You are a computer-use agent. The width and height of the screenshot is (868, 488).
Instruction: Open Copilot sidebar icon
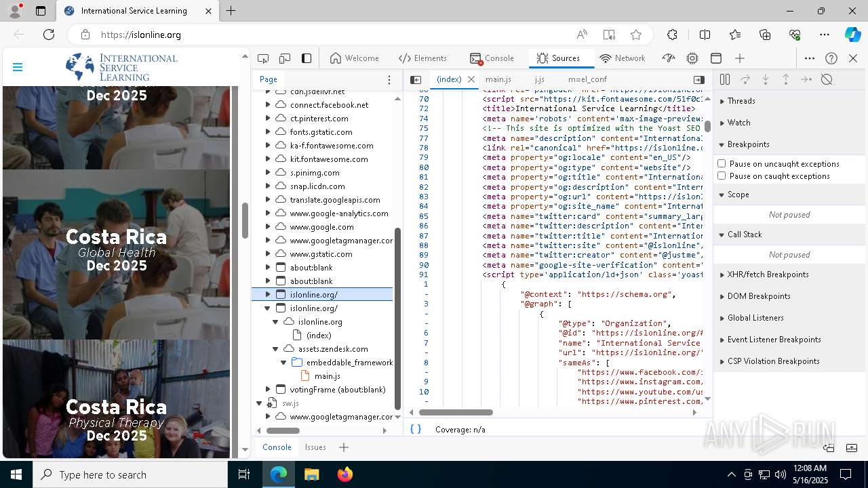click(852, 35)
